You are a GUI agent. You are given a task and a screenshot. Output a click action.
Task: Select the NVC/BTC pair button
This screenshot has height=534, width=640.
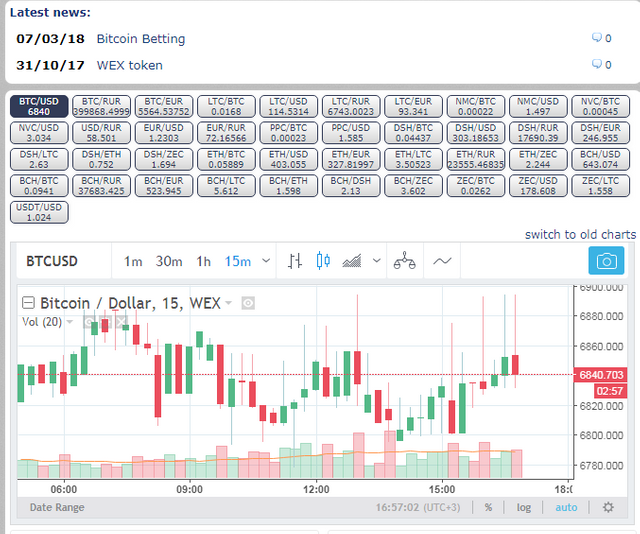[600, 107]
